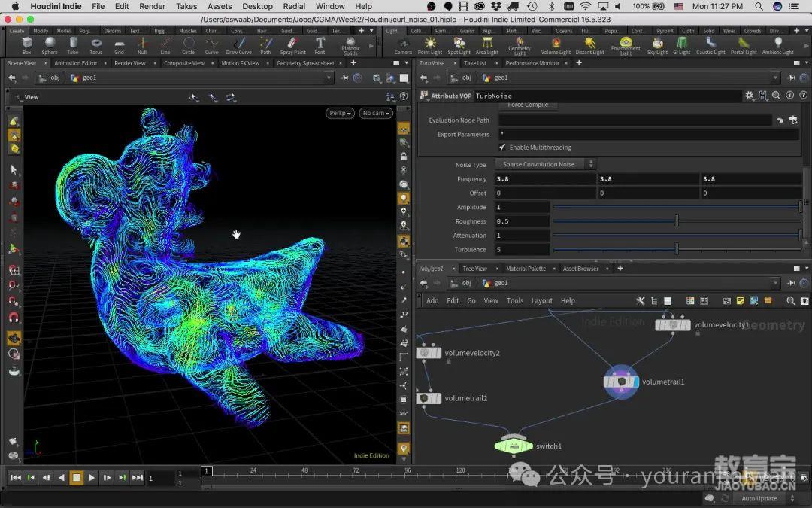Choose the Grid shelf tool

pos(119,45)
